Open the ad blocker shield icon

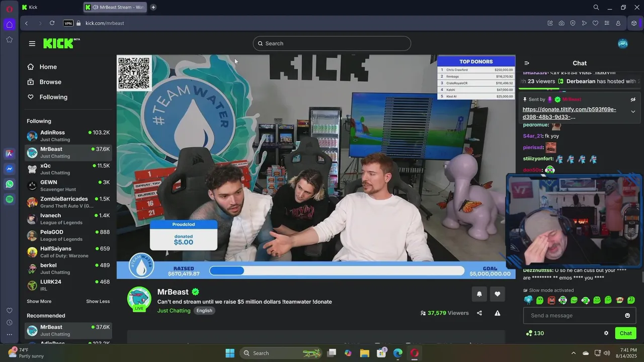573,23
